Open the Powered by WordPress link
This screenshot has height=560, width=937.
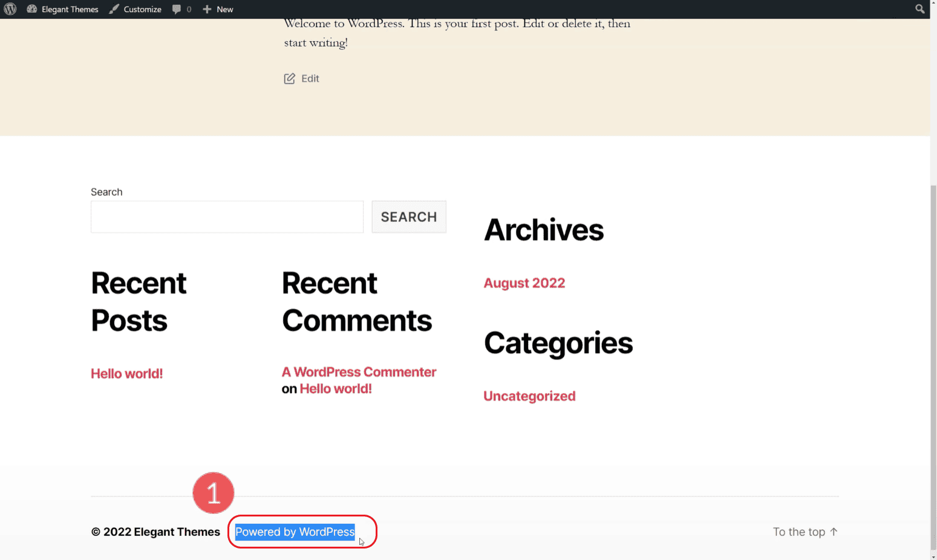tap(295, 532)
